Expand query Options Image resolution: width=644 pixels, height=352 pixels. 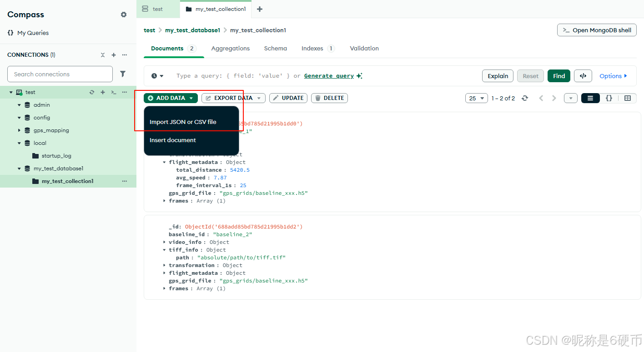pyautogui.click(x=613, y=76)
